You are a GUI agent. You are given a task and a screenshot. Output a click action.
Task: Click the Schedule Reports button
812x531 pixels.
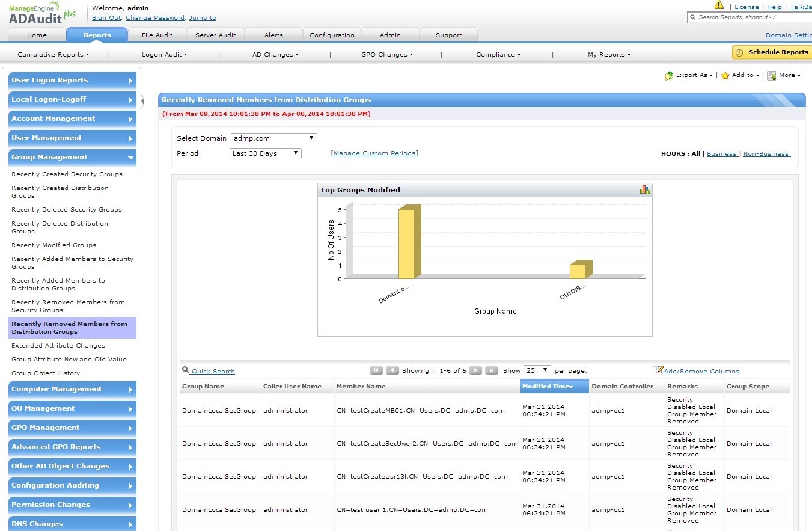[772, 52]
